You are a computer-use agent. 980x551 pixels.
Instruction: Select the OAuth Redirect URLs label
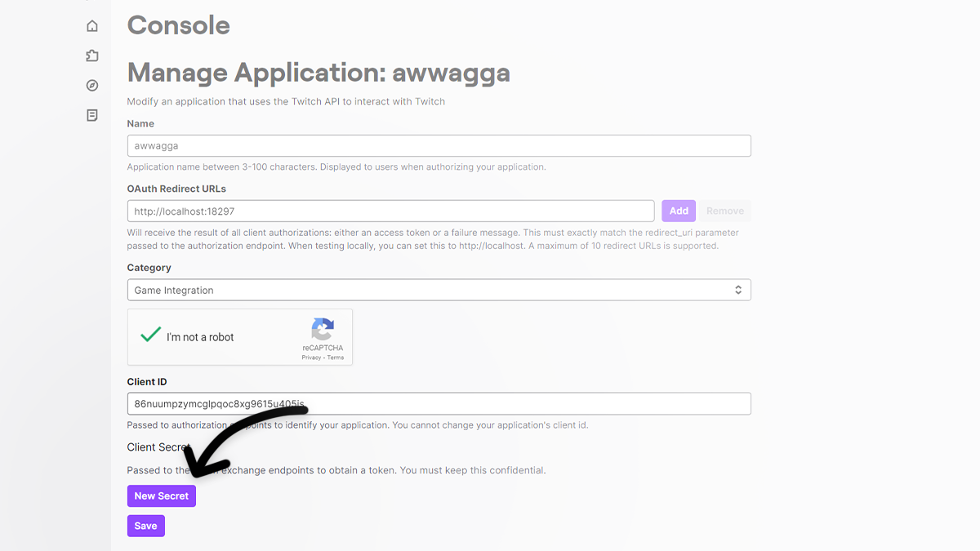click(176, 189)
